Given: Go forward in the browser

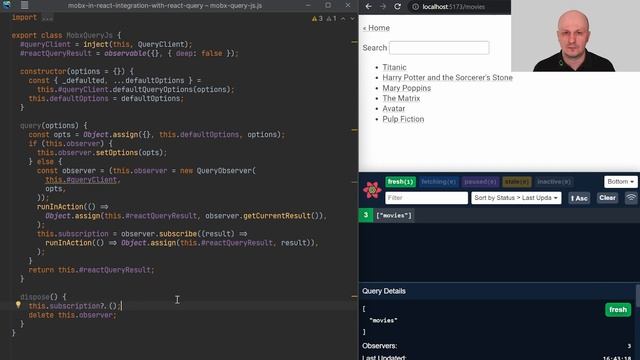Looking at the screenshot, I should 383,7.
